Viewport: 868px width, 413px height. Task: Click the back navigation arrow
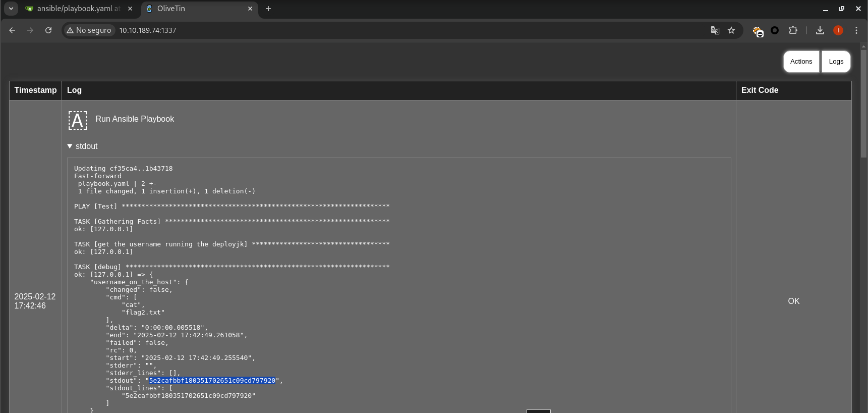[12, 30]
